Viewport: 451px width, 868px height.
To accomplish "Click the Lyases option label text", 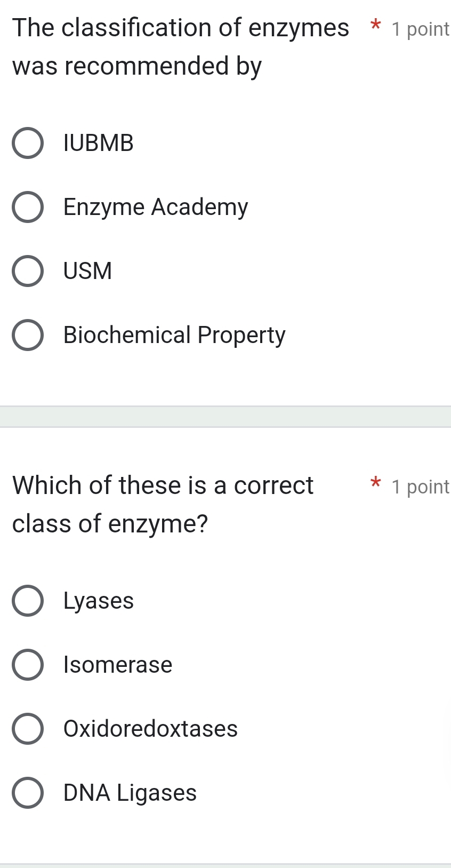I will [x=98, y=601].
